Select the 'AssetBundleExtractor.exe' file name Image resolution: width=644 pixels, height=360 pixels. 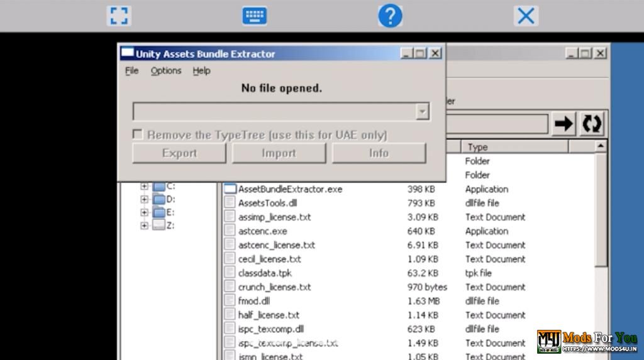click(x=290, y=189)
